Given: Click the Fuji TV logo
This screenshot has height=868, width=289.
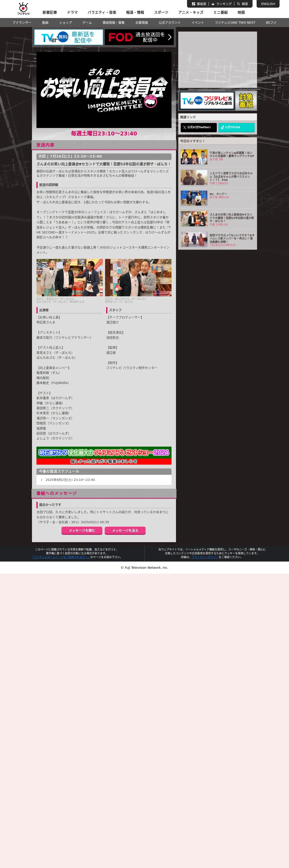Looking at the screenshot, I should coord(24,8).
